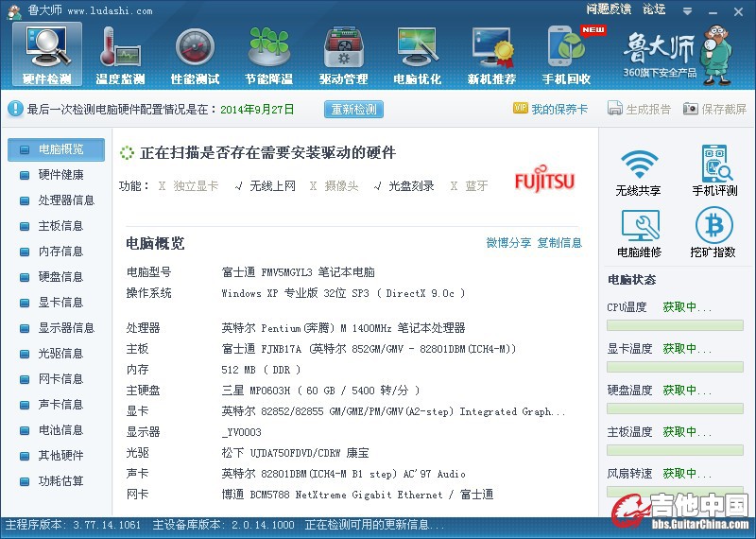The width and height of the screenshot is (756, 539).
Task: Open the 性能测试 performance test
Action: (x=195, y=54)
